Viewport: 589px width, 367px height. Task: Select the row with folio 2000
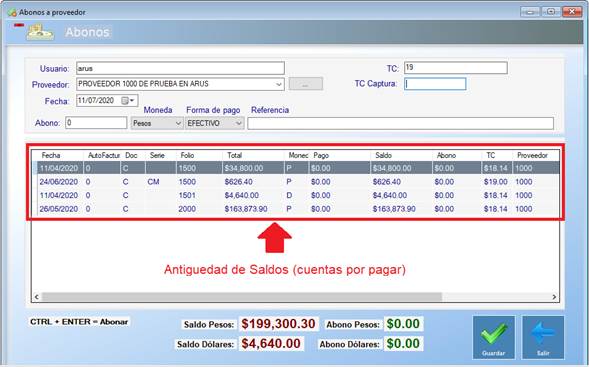pyautogui.click(x=296, y=209)
